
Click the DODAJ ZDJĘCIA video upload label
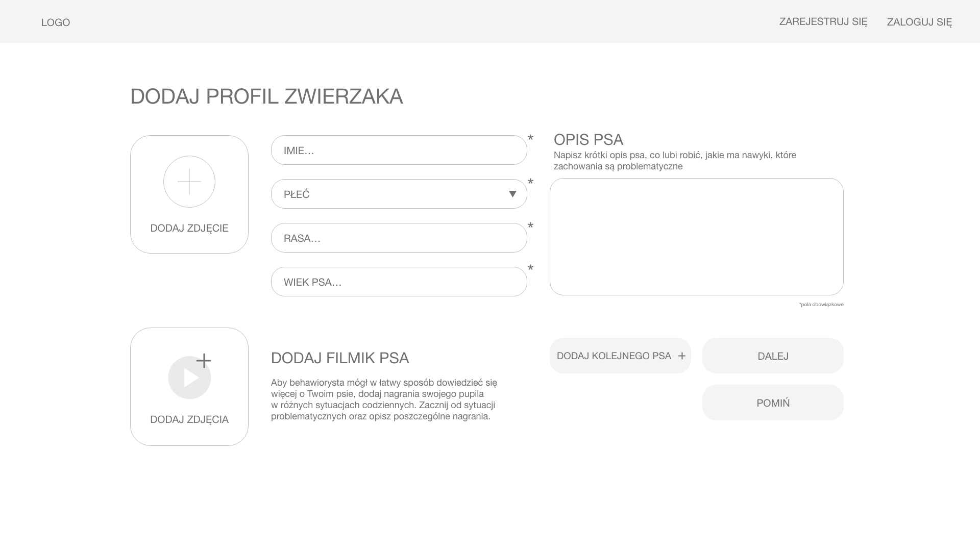pyautogui.click(x=189, y=419)
